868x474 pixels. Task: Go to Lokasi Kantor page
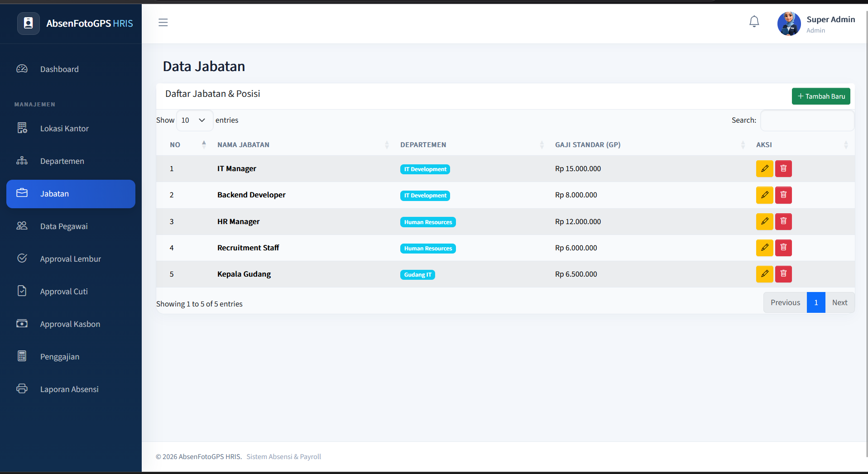click(x=71, y=129)
